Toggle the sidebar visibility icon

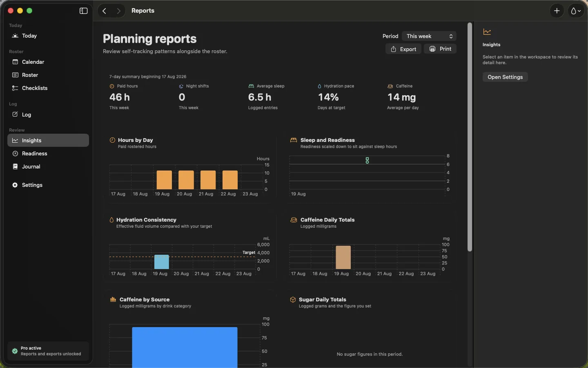pos(83,11)
